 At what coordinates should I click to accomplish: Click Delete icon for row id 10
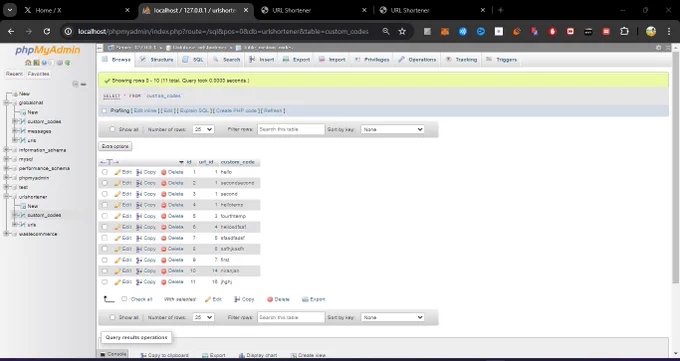point(164,271)
